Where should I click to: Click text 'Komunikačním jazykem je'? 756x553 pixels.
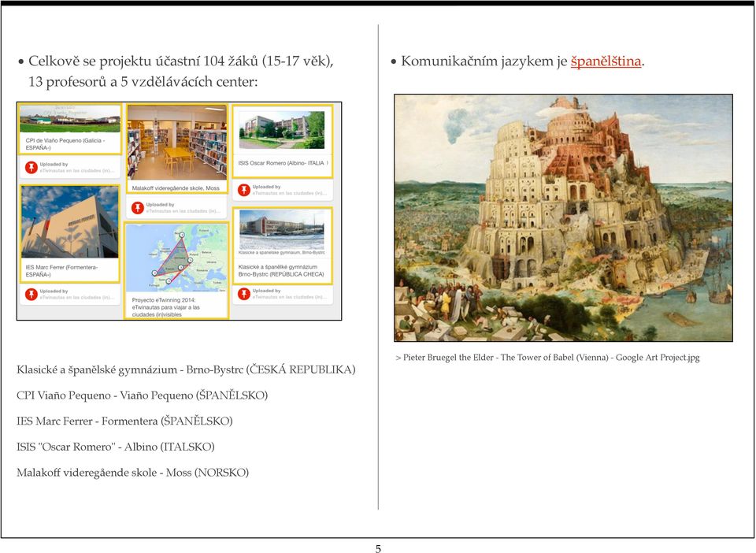[x=484, y=61]
